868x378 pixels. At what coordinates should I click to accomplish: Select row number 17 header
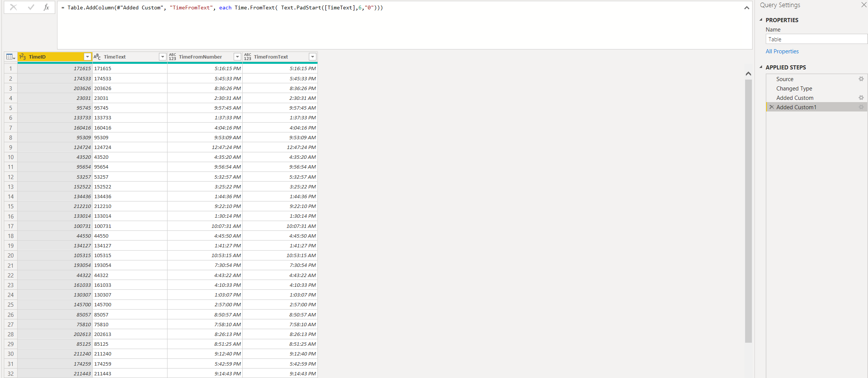coord(11,226)
